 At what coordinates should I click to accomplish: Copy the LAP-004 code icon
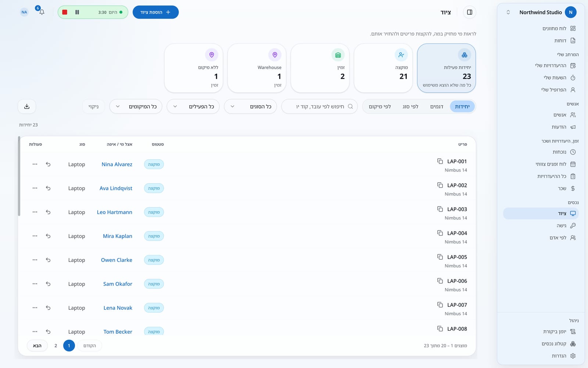tap(440, 233)
